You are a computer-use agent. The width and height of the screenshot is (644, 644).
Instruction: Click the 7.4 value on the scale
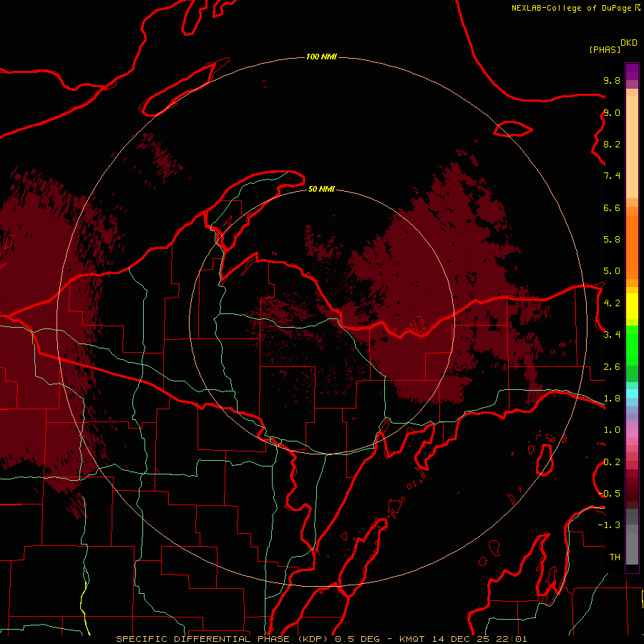(x=612, y=176)
